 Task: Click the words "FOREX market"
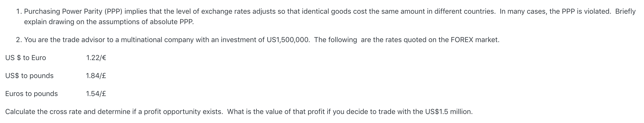click(x=475, y=40)
